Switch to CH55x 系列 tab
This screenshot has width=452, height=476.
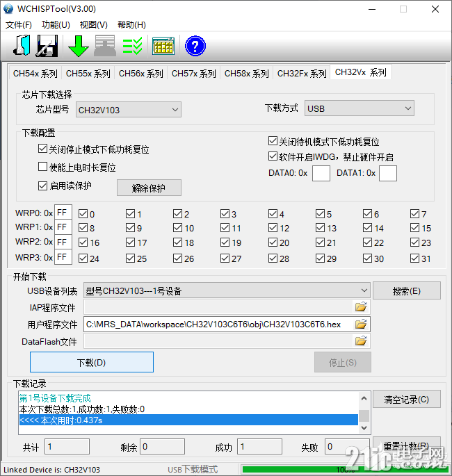[88, 73]
